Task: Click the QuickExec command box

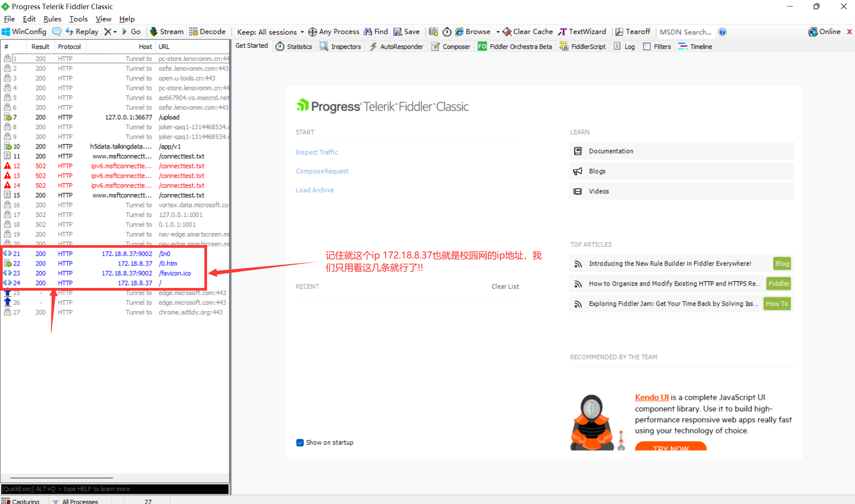Action: click(x=115, y=489)
